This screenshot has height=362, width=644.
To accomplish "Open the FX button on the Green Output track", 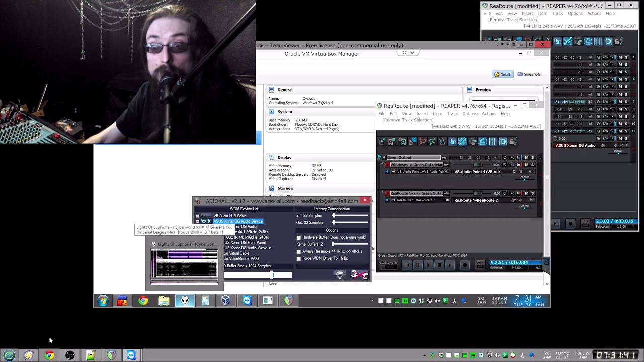I will 518,157.
